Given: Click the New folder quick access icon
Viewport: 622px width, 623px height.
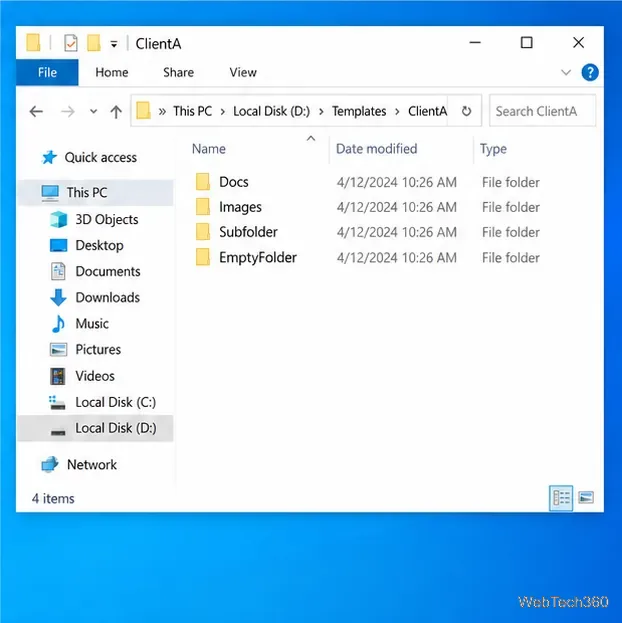Looking at the screenshot, I should click(93, 43).
